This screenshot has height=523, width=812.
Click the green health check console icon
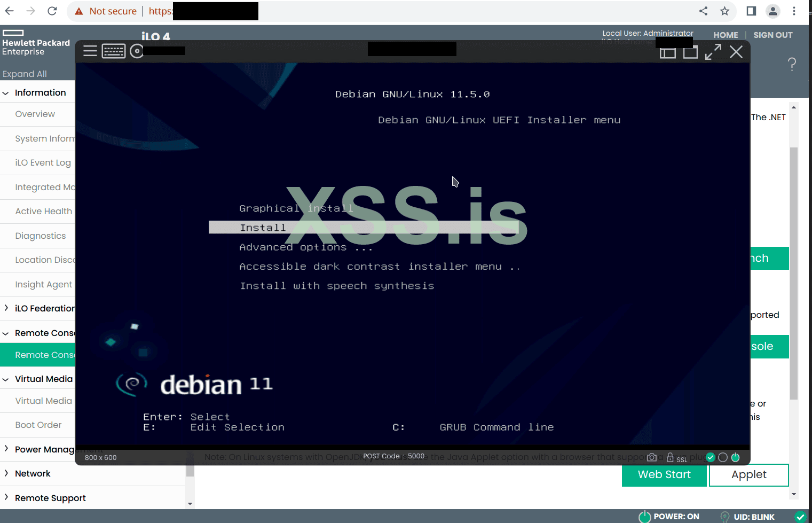point(711,457)
